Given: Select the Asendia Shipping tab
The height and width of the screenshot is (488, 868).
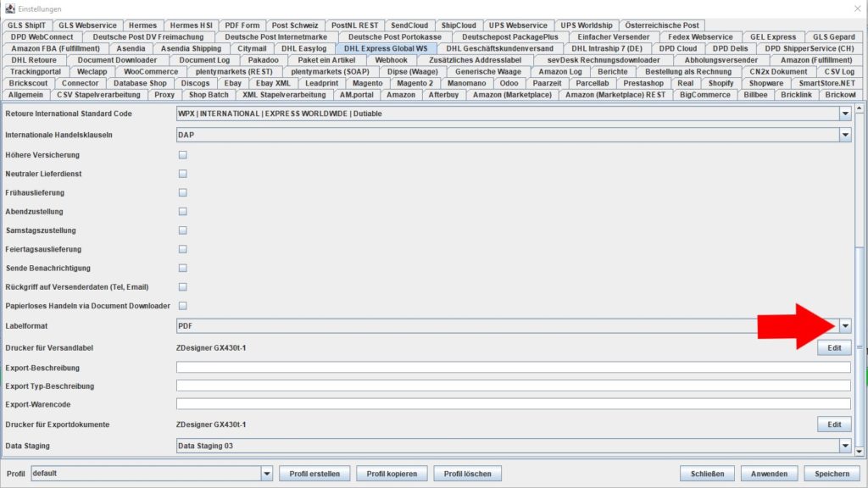Looking at the screenshot, I should click(x=191, y=48).
